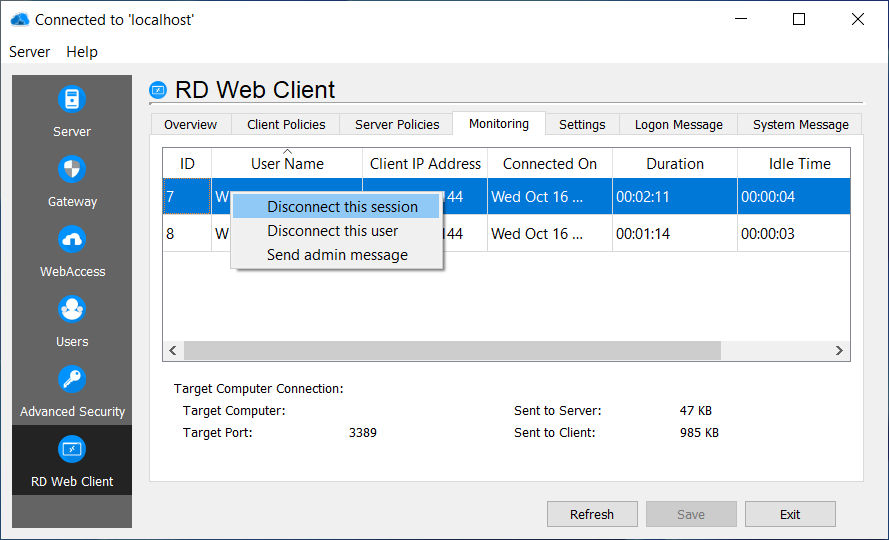Close the application window

click(x=858, y=19)
